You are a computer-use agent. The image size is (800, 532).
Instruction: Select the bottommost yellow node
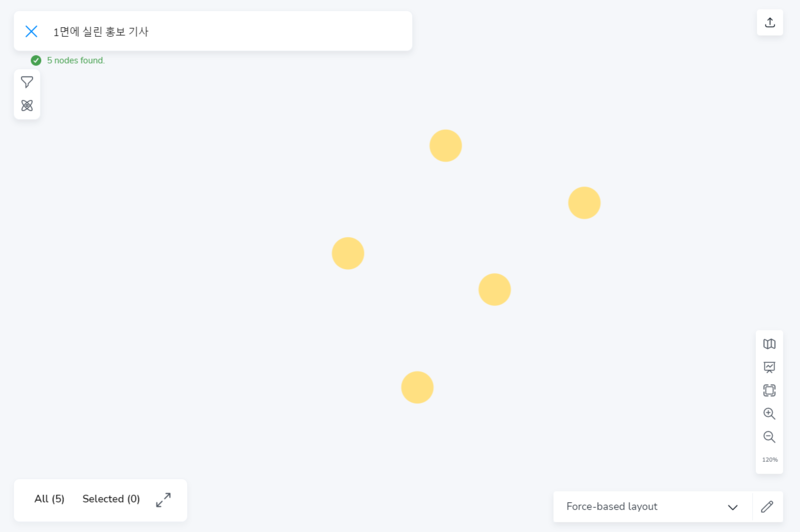417,387
